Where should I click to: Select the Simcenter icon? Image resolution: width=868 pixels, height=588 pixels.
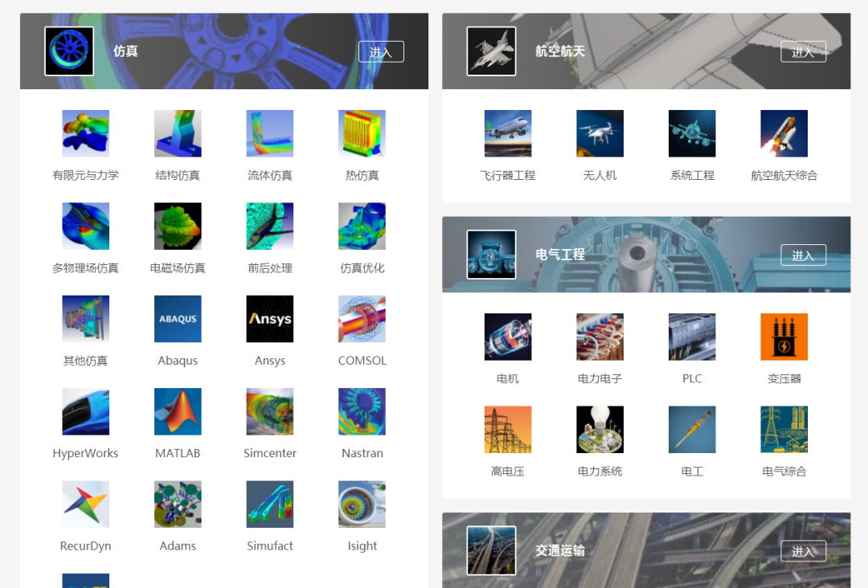[269, 411]
